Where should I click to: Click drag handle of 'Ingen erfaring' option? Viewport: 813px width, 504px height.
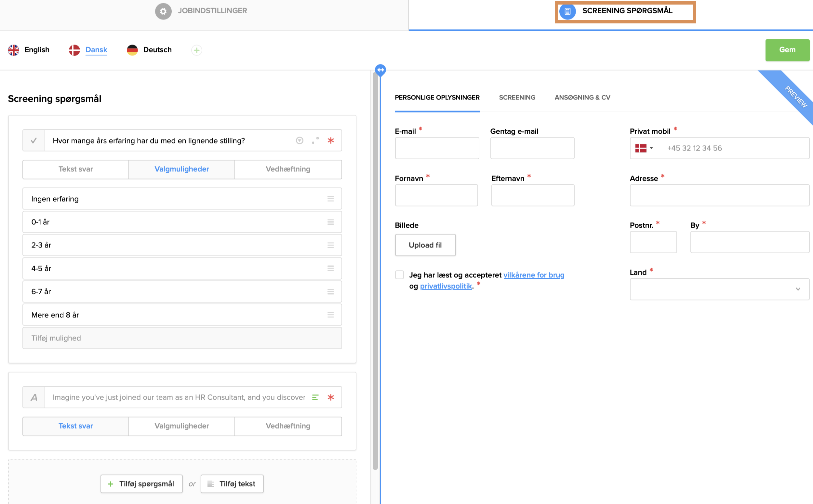(x=330, y=199)
